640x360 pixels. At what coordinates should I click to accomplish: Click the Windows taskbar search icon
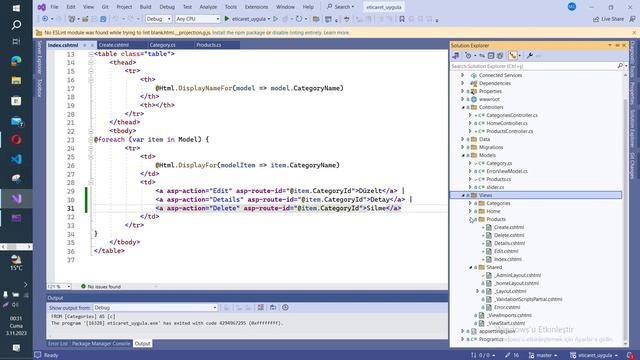point(16,25)
